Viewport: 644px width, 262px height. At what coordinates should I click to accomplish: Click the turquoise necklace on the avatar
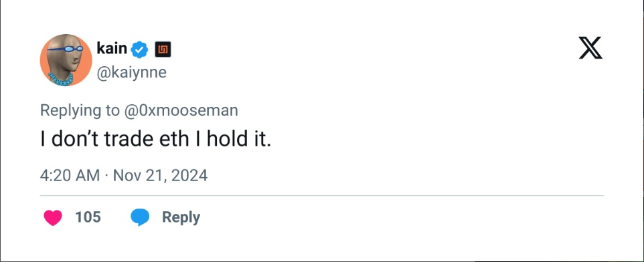pos(60,78)
